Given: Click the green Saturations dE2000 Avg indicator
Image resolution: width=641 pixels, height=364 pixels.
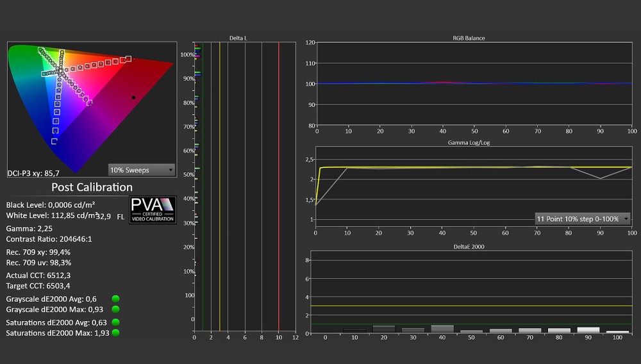Looking at the screenshot, I should 115,322.
